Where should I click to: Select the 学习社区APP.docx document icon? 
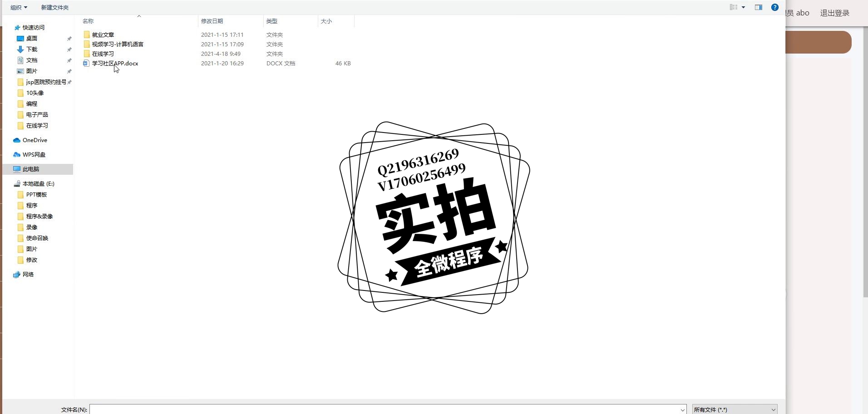87,63
